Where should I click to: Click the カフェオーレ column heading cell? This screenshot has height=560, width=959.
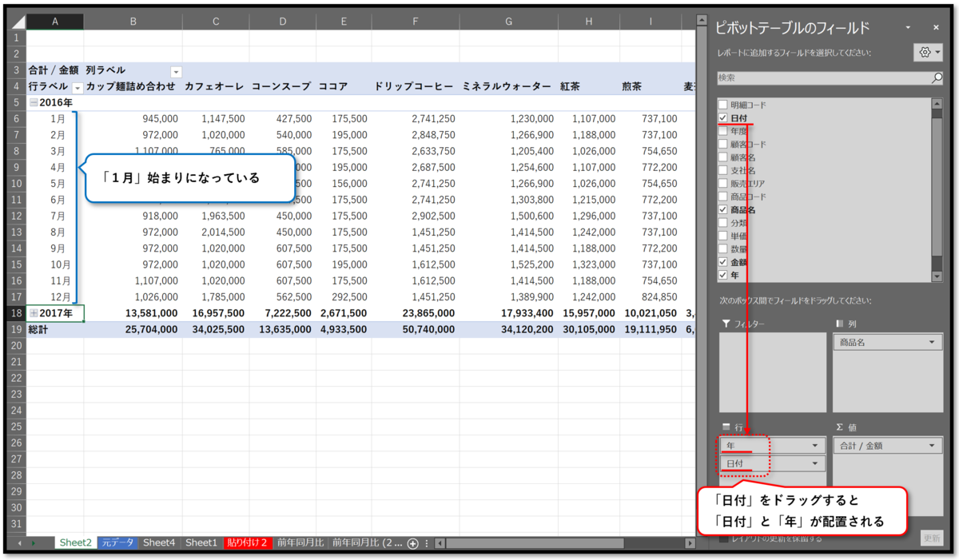pyautogui.click(x=215, y=86)
